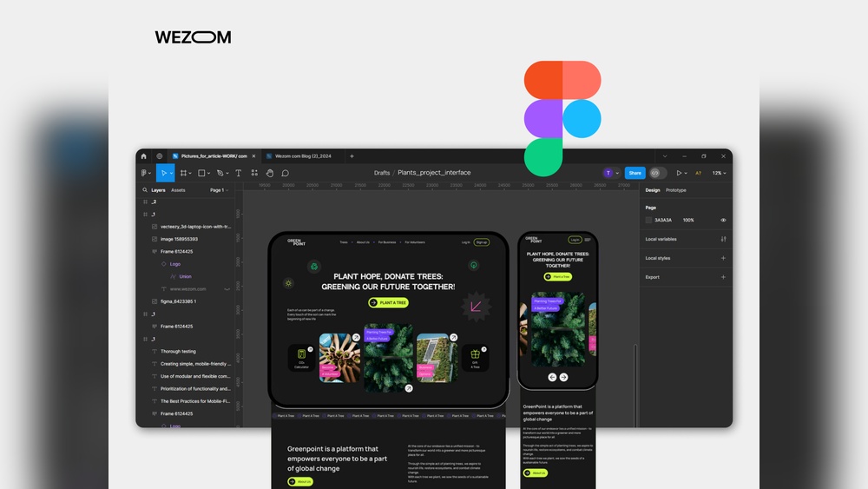Select the Move tool in the toolbar
Image resolution: width=868 pixels, height=489 pixels.
click(162, 173)
